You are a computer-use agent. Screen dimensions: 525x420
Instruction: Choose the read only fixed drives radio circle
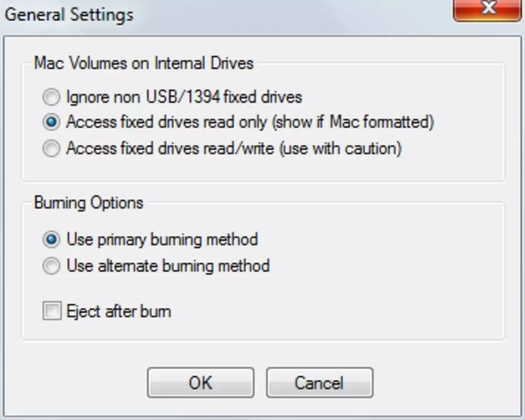click(x=51, y=122)
